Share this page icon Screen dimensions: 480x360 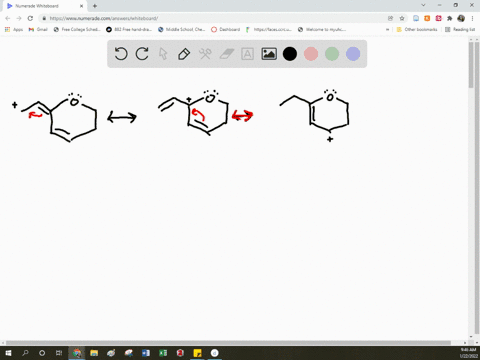click(390, 18)
